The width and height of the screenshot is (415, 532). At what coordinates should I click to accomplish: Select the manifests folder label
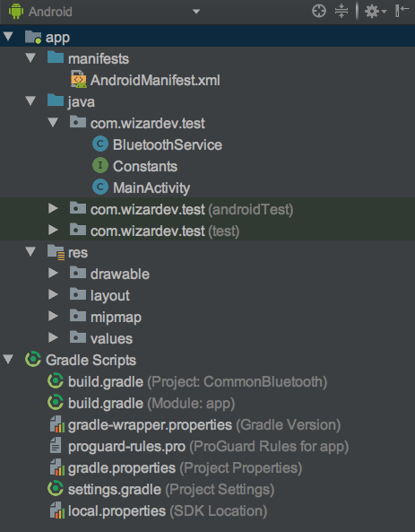tap(99, 58)
